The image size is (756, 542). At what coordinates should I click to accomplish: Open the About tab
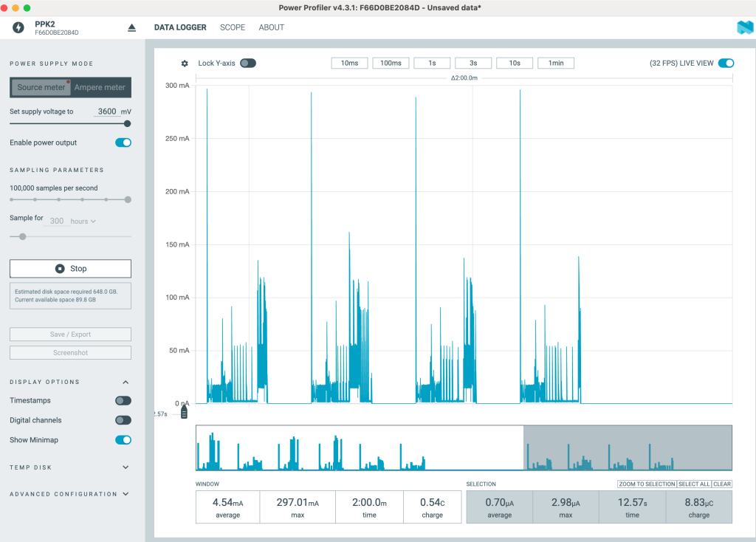pos(271,27)
